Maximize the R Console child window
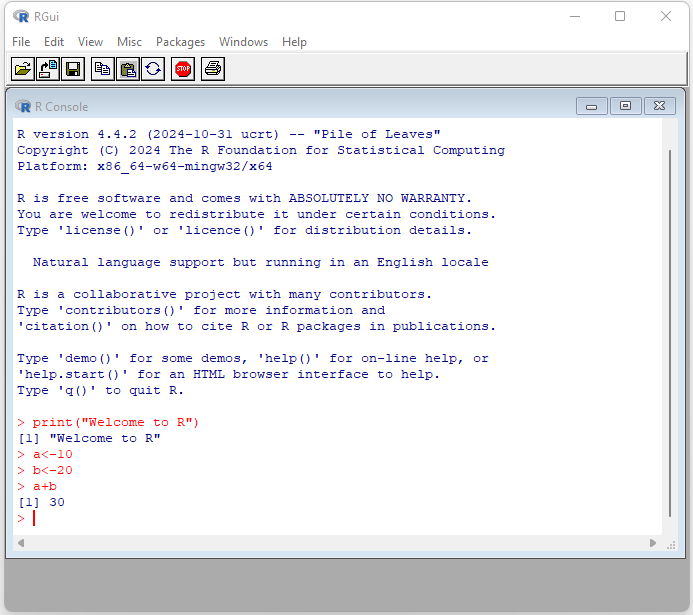 point(625,106)
